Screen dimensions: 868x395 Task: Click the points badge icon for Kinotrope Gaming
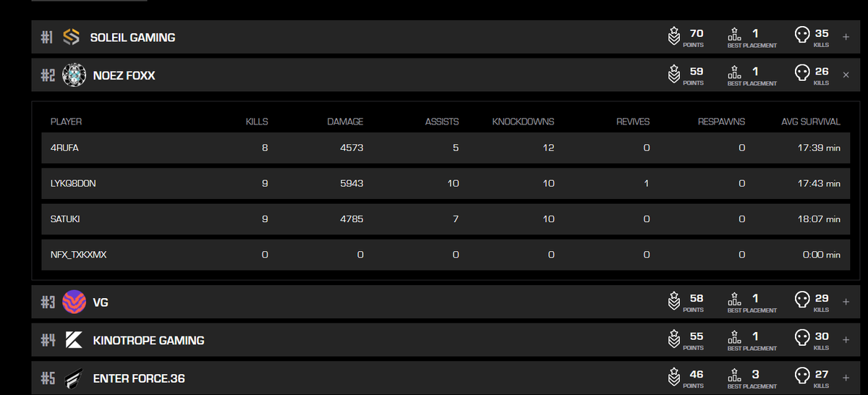(673, 339)
